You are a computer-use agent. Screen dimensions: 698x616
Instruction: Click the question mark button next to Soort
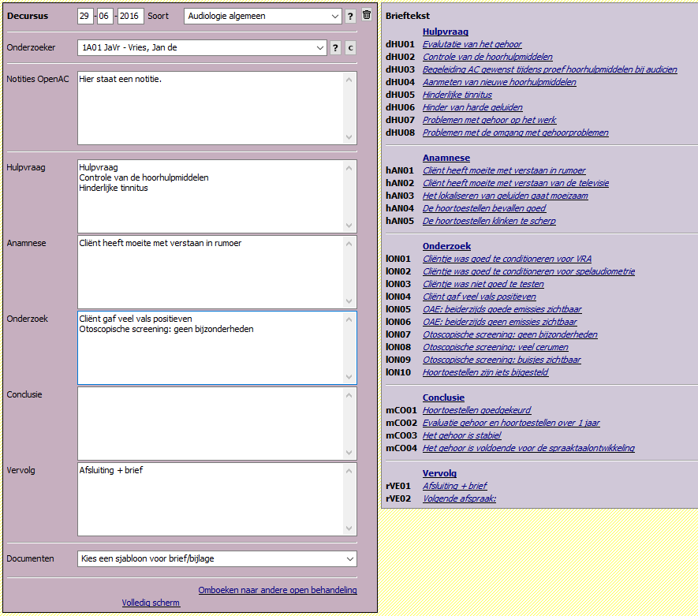point(350,17)
